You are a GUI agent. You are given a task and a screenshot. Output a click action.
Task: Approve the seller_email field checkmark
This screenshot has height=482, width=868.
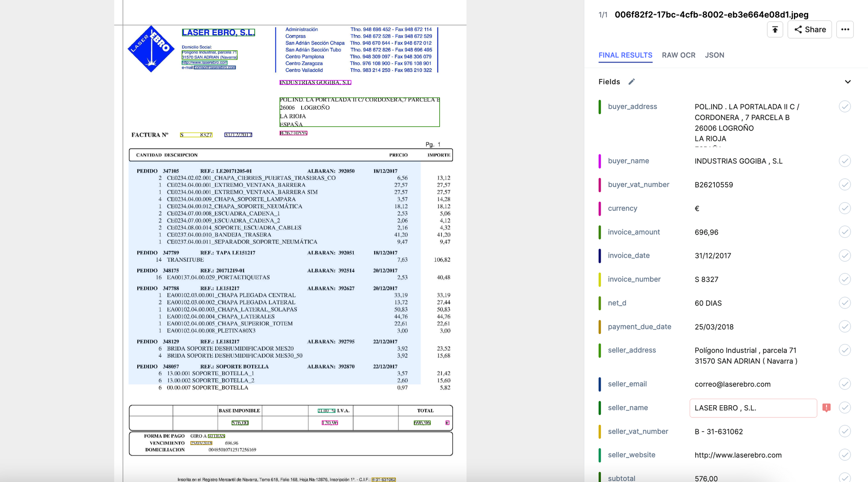click(844, 384)
